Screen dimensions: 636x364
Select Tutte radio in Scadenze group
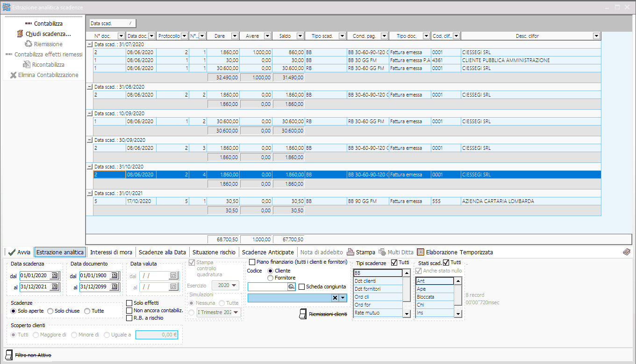[87, 311]
